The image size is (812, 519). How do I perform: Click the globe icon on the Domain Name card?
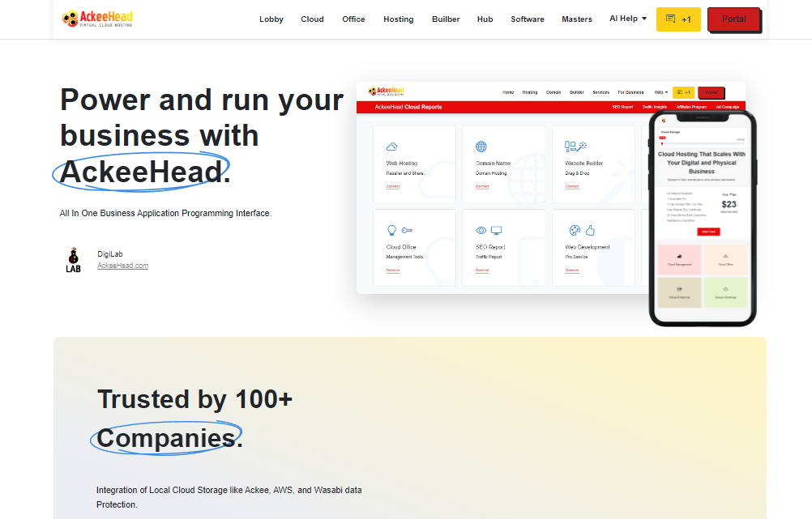coord(481,147)
